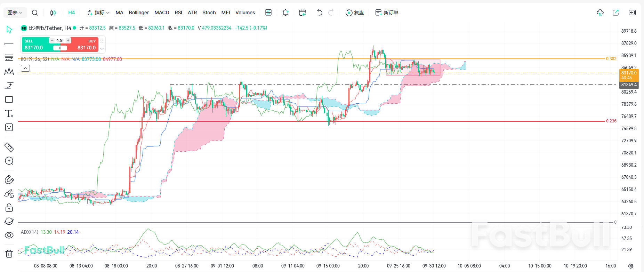
Task: Expand the trade panel chevron below the grip
Action: pos(102,49)
